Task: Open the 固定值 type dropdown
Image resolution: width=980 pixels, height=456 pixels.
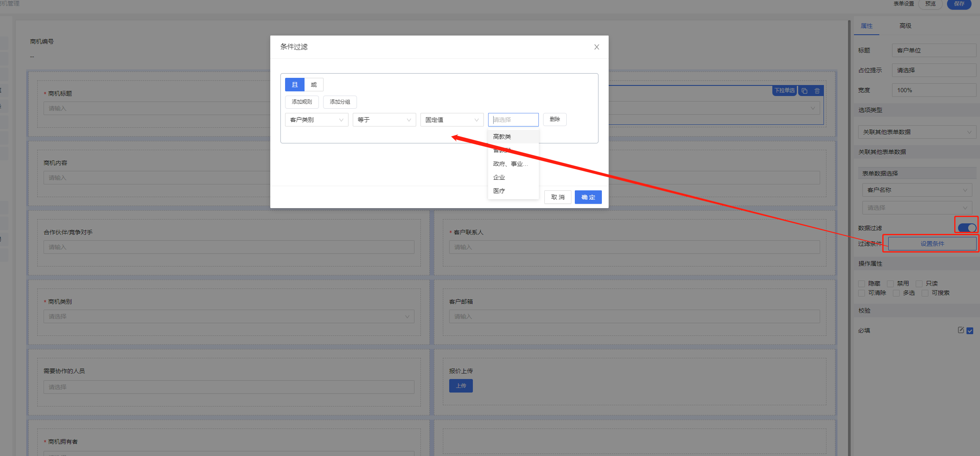Action: 452,120
